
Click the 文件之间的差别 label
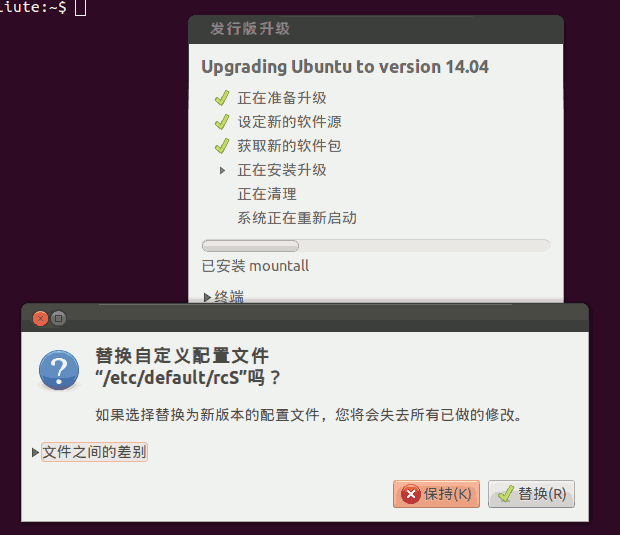pos(95,452)
